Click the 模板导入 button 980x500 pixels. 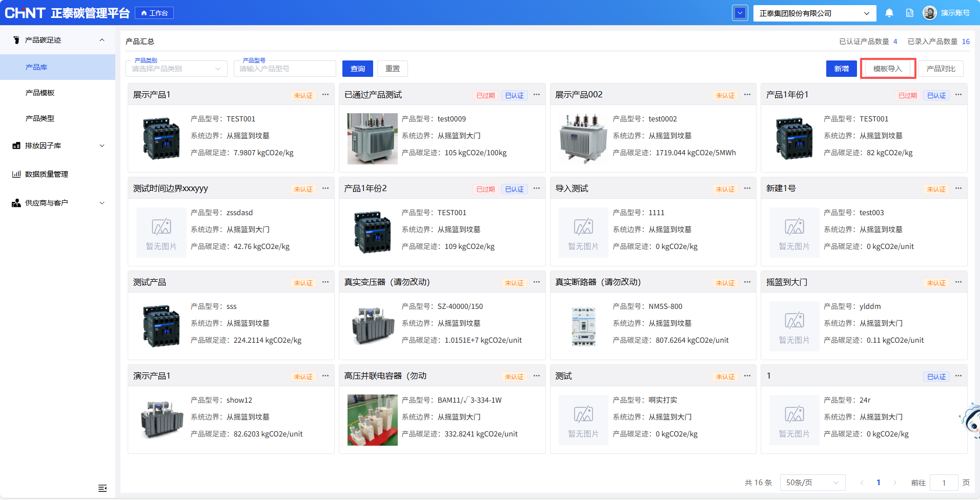coord(887,69)
